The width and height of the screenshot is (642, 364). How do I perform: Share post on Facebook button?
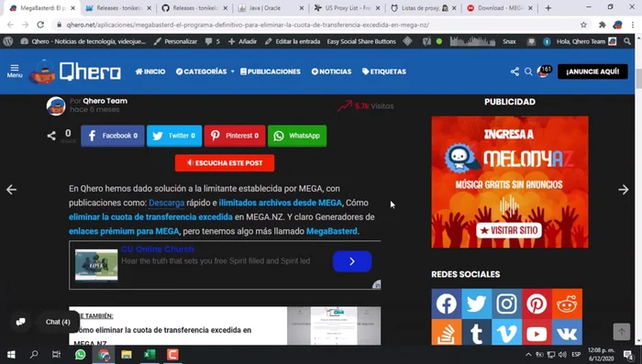pyautogui.click(x=113, y=136)
